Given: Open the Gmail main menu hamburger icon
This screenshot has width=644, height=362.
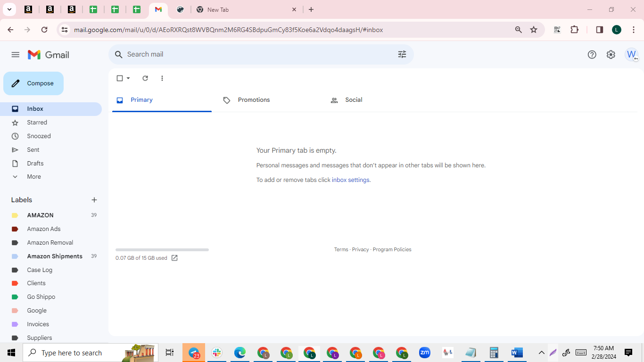Looking at the screenshot, I should tap(16, 55).
